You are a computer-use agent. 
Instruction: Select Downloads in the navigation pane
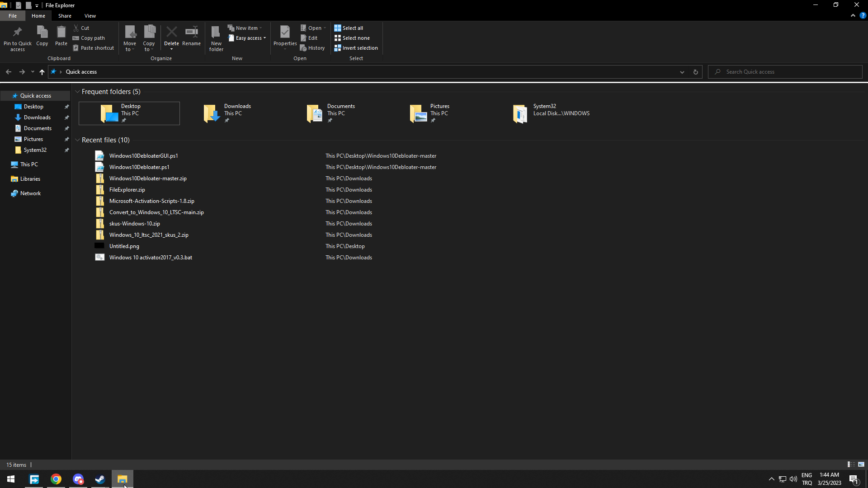coord(37,117)
